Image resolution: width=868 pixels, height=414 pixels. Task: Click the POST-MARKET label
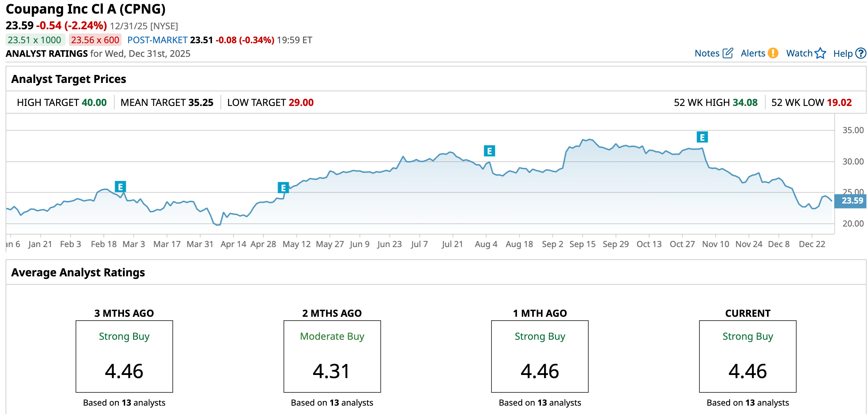pos(157,40)
